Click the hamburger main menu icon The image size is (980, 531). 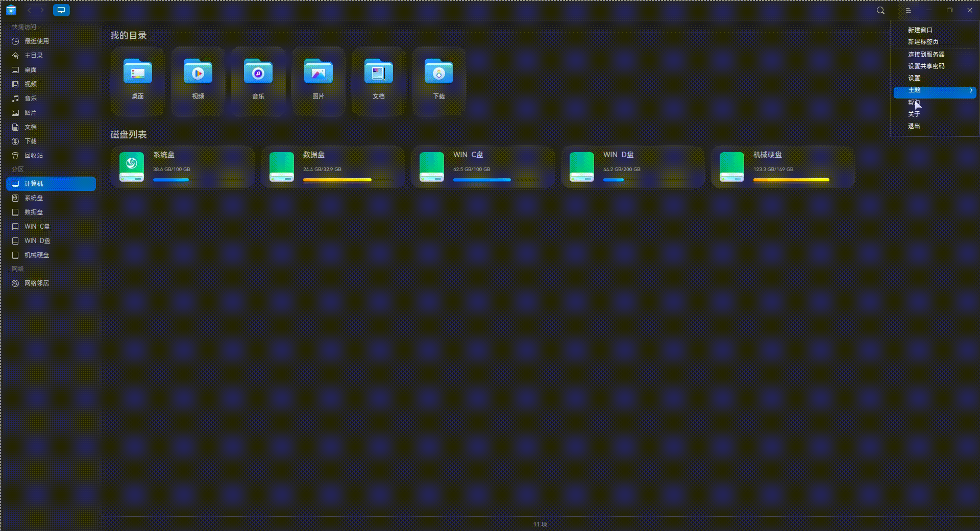(x=908, y=10)
